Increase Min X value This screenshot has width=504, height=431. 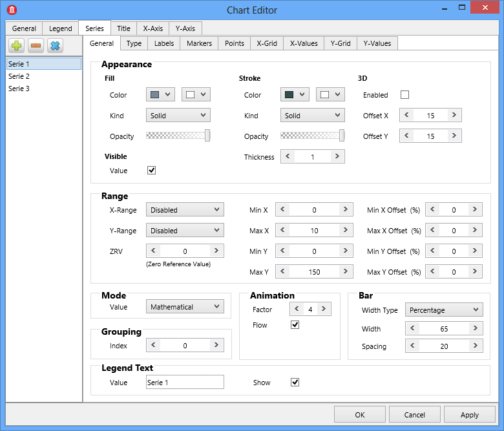[346, 209]
